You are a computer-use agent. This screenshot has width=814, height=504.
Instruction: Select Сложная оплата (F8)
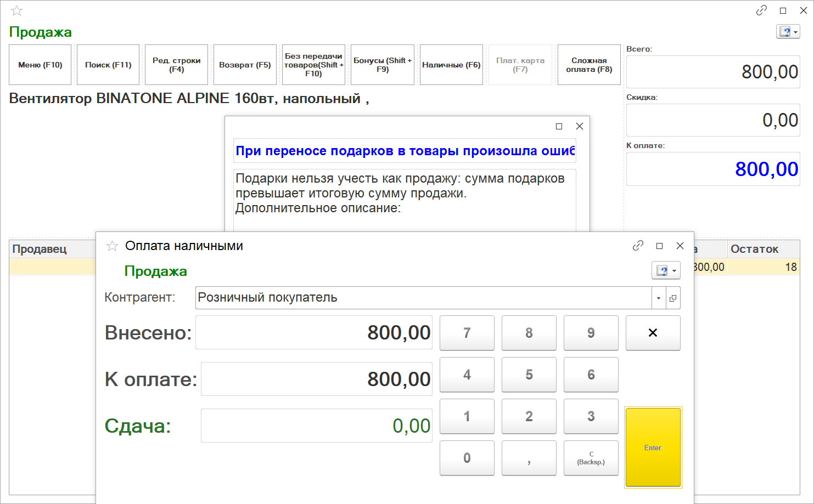589,65
